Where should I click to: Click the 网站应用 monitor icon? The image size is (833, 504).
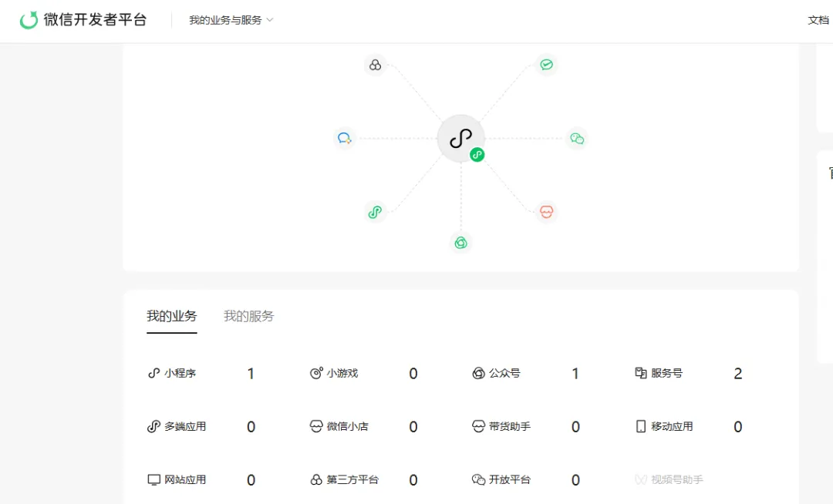pos(153,479)
